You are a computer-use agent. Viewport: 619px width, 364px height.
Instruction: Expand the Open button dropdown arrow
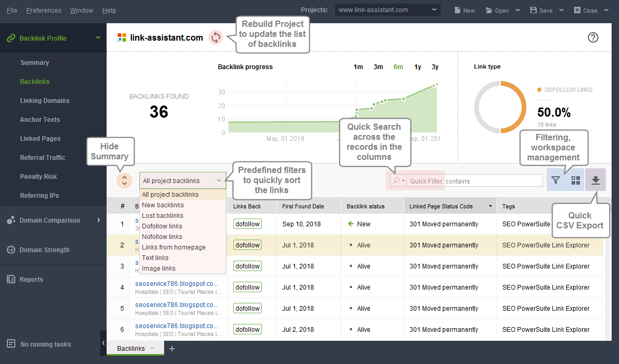(518, 10)
